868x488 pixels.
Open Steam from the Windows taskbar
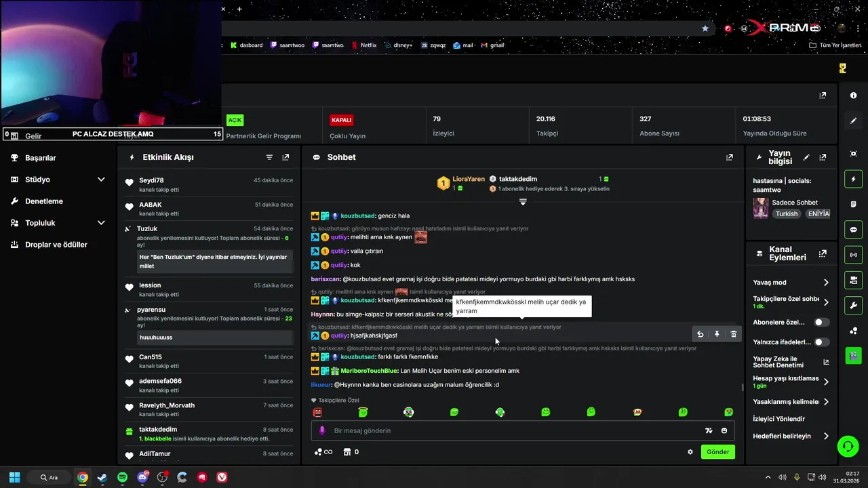coord(102,477)
